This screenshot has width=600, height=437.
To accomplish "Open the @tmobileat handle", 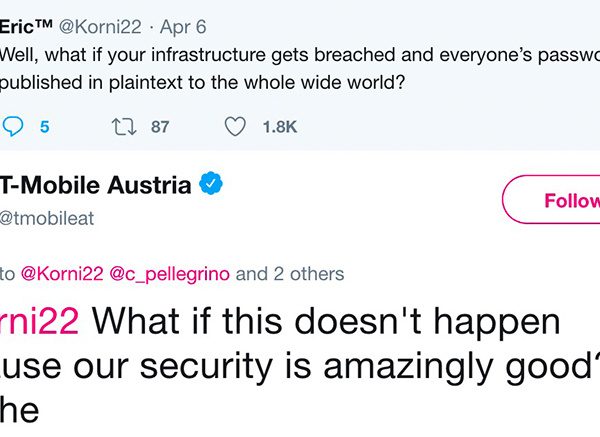I will click(47, 218).
